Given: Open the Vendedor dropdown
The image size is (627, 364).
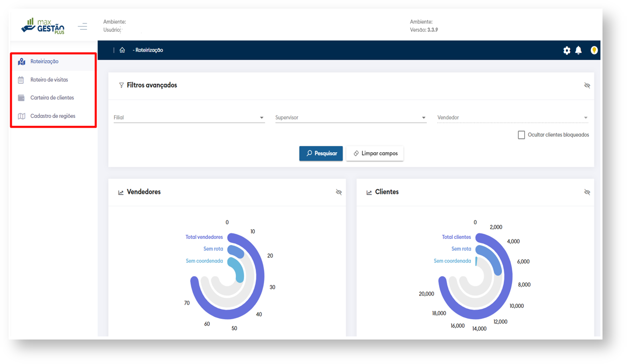Looking at the screenshot, I should 512,117.
